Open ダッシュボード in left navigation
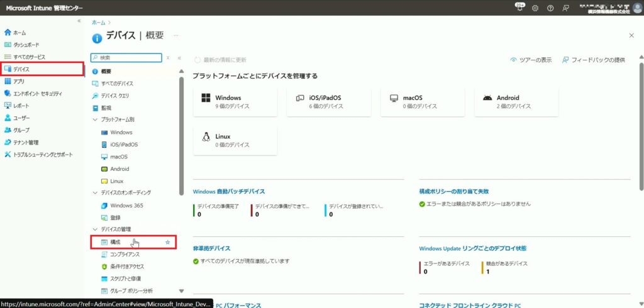 (x=22, y=45)
